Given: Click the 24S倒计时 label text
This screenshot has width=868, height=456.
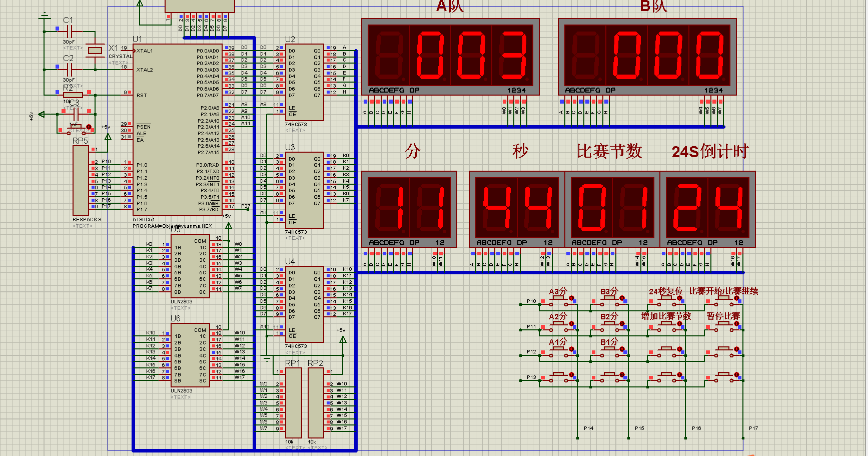Looking at the screenshot, I should [x=710, y=151].
